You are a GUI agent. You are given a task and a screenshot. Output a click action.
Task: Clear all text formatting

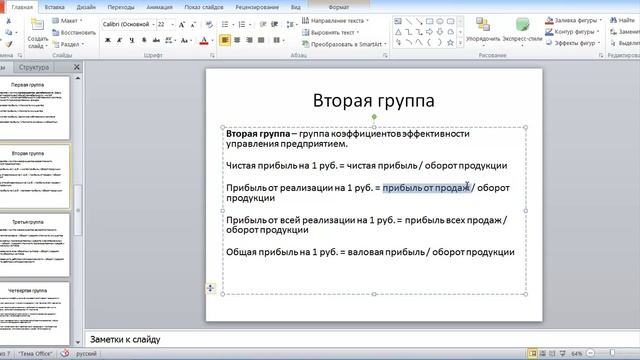[x=209, y=24]
